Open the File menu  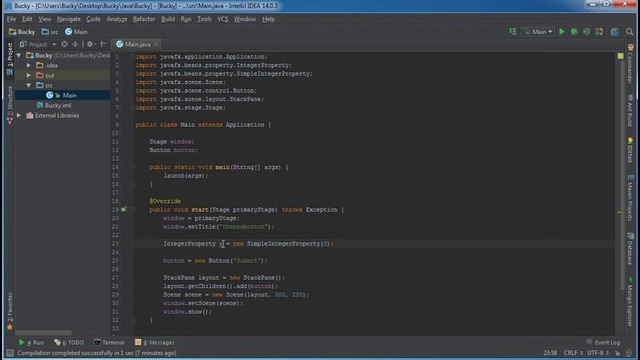click(11, 19)
